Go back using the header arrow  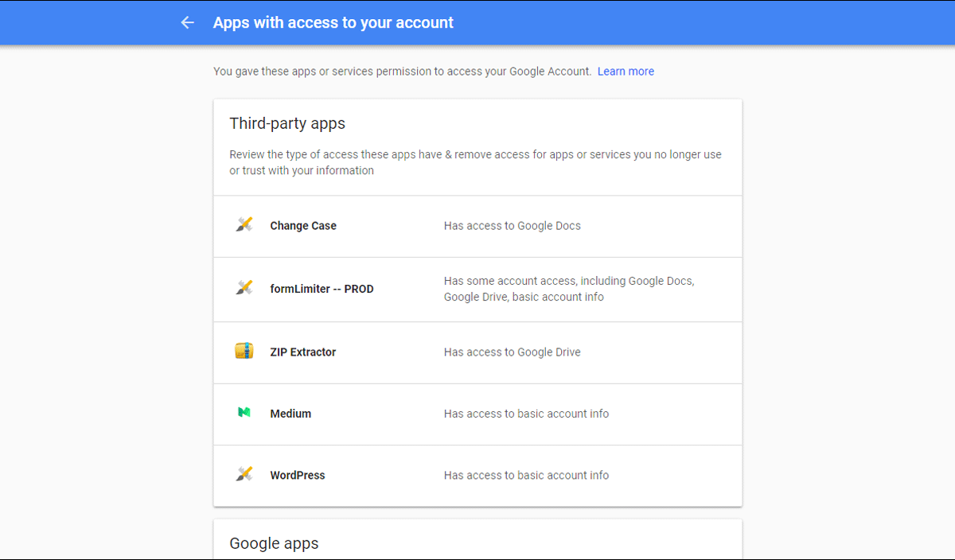coord(188,23)
